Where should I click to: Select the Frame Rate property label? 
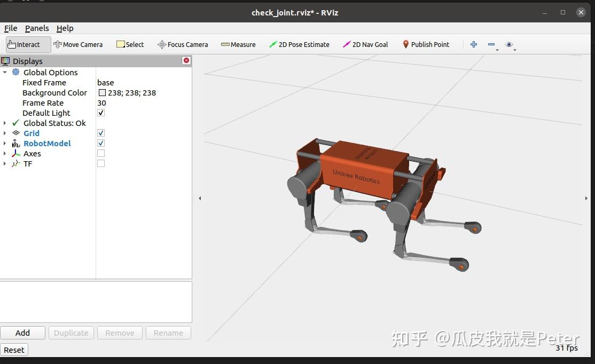tap(43, 103)
